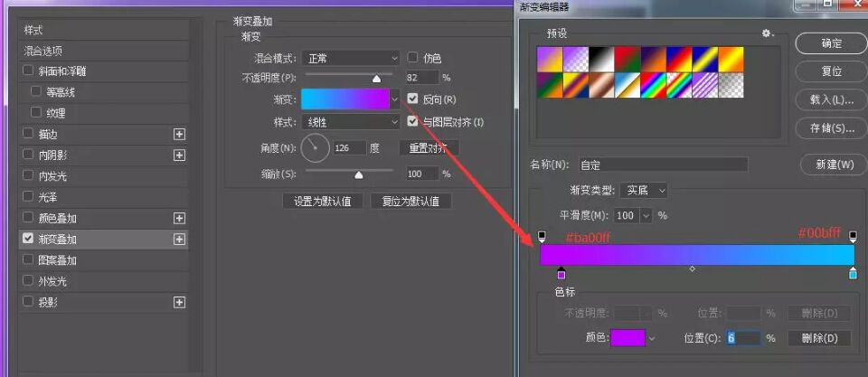
Task: Open the gradient picker dropdown arrow
Action: point(395,99)
